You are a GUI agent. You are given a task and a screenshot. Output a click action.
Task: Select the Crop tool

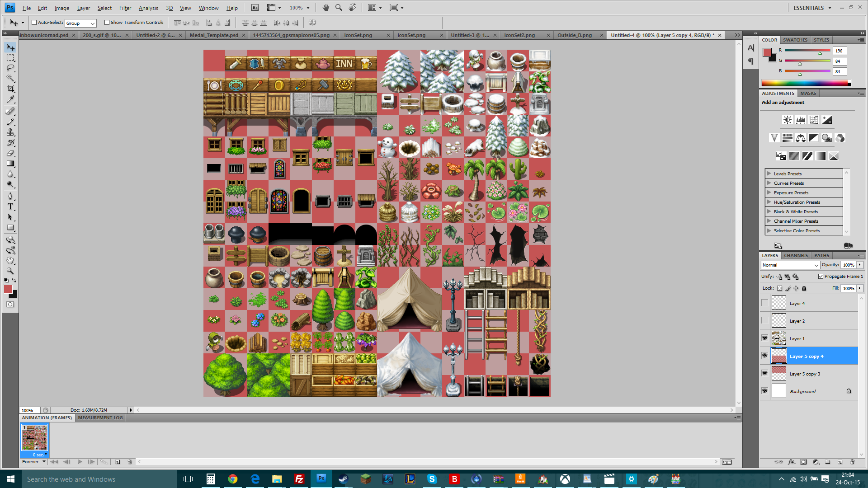pos(10,89)
